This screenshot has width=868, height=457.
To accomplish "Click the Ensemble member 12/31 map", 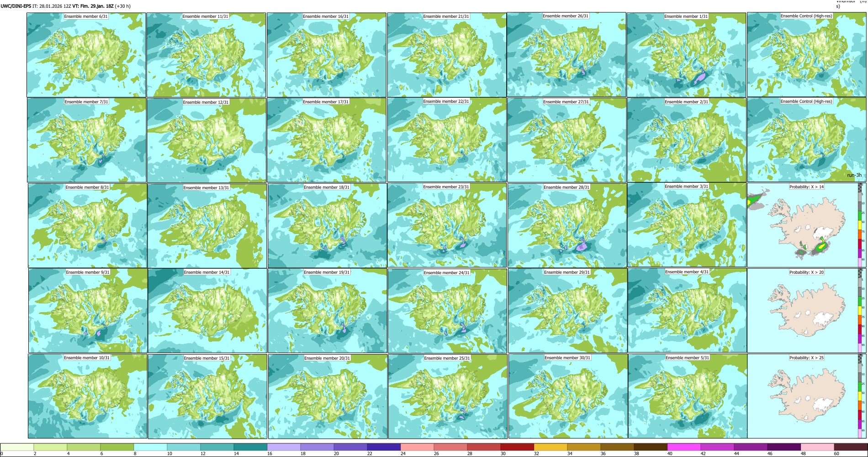I will (206, 140).
